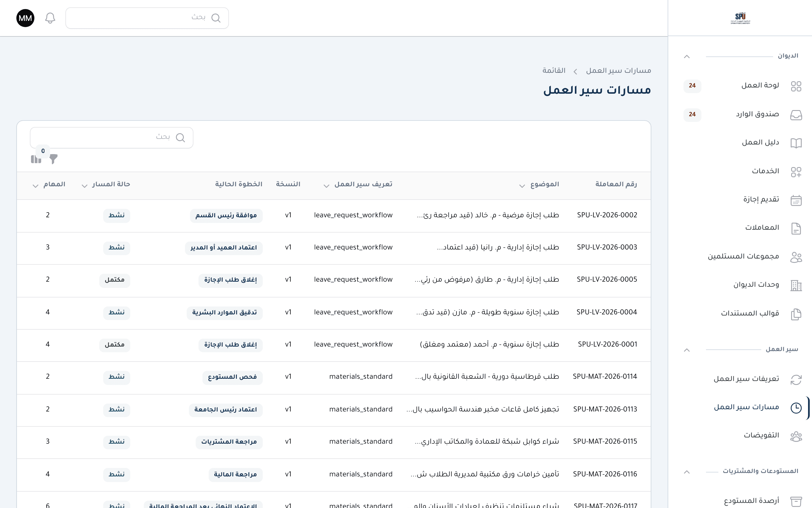This screenshot has width=812, height=508.
Task: Open لوحة العمل in the sidebar
Action: point(743,86)
